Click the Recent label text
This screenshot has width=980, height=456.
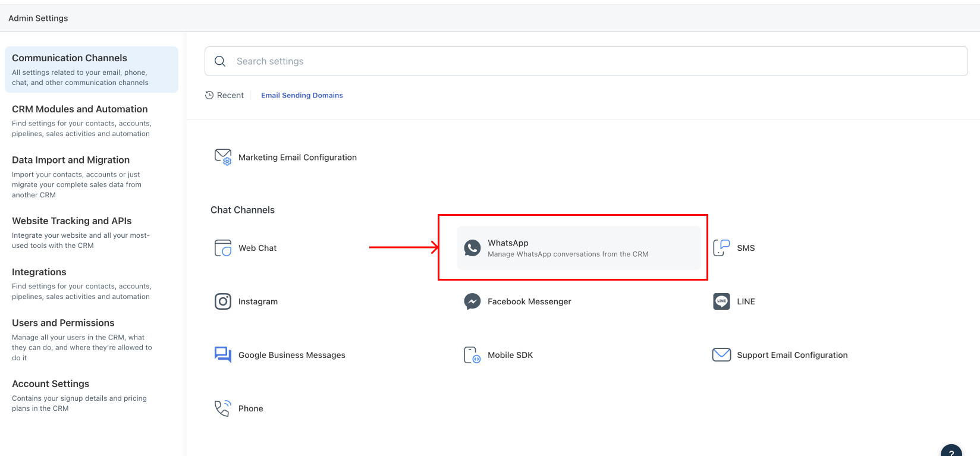pos(230,95)
